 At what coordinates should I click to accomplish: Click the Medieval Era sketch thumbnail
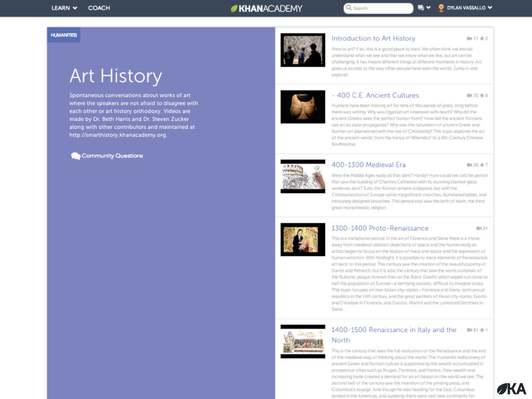click(x=303, y=177)
